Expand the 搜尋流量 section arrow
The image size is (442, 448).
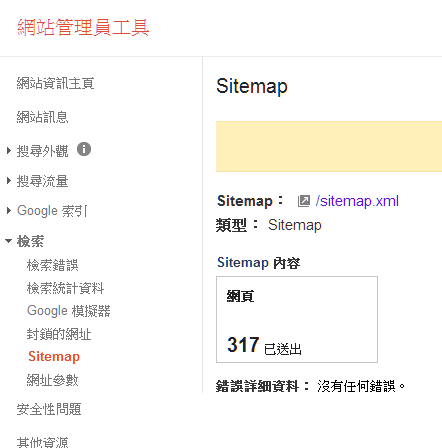click(x=9, y=181)
